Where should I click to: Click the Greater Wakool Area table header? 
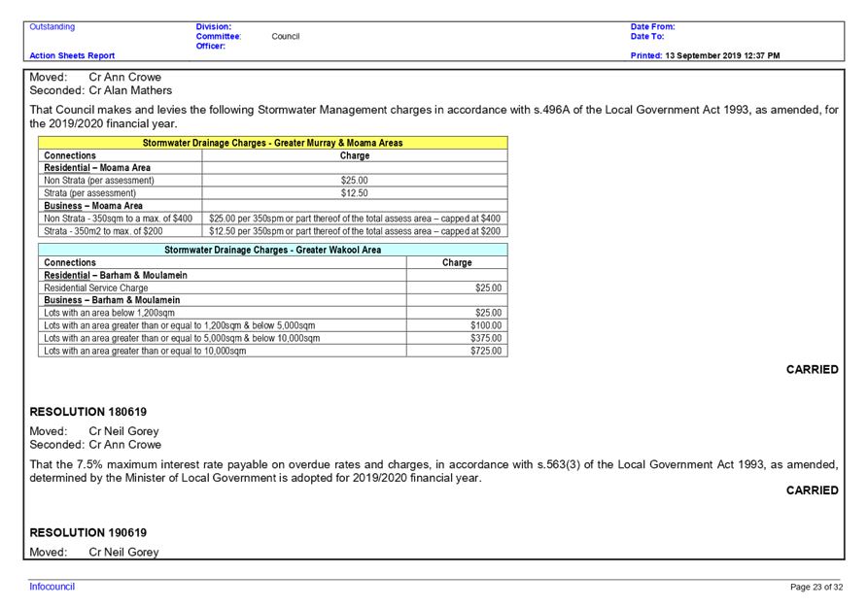273,250
